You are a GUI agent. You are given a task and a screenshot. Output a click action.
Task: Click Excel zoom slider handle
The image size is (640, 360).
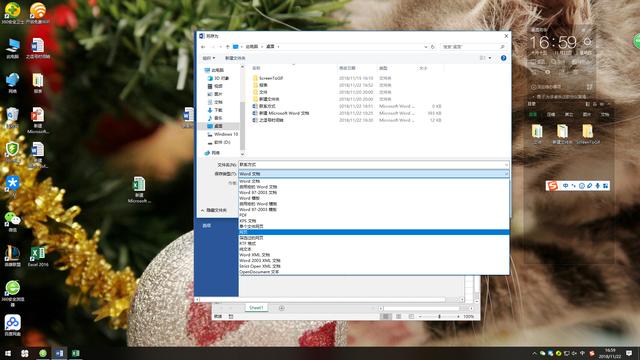pyautogui.click(x=439, y=316)
